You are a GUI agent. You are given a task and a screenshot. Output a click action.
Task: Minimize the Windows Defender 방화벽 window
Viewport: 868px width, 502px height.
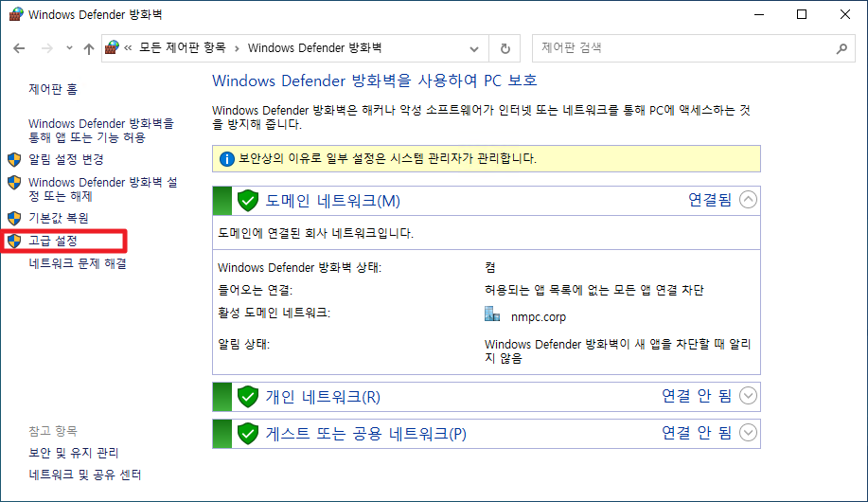759,14
